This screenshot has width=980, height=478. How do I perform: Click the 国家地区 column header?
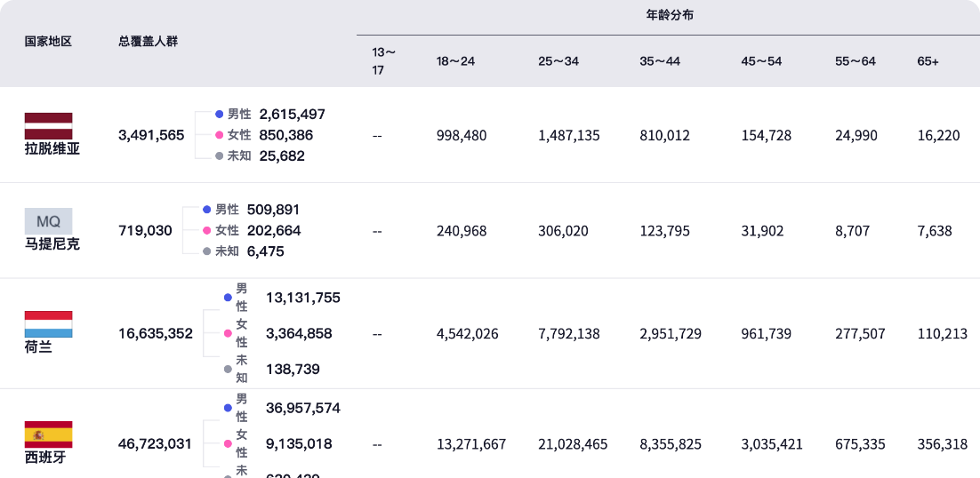click(49, 42)
